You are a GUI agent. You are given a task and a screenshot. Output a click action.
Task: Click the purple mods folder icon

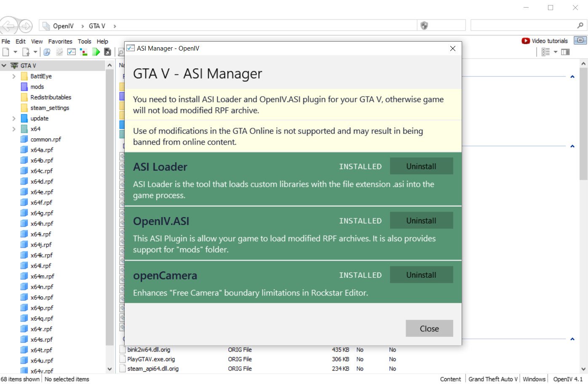tap(24, 87)
